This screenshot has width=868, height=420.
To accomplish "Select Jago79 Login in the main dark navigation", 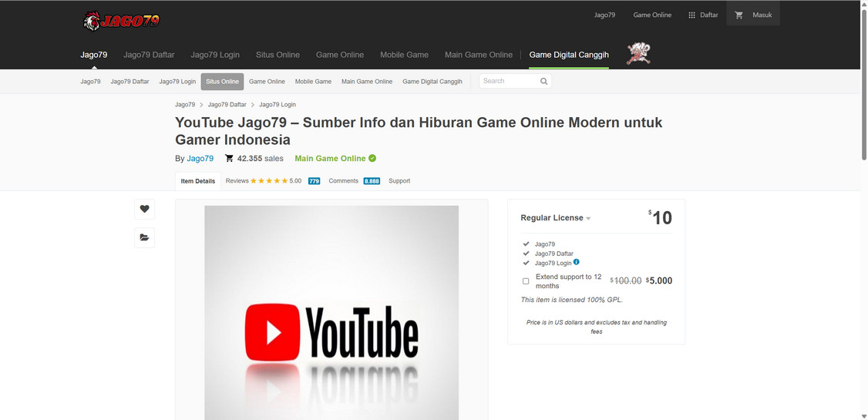I will coord(215,55).
